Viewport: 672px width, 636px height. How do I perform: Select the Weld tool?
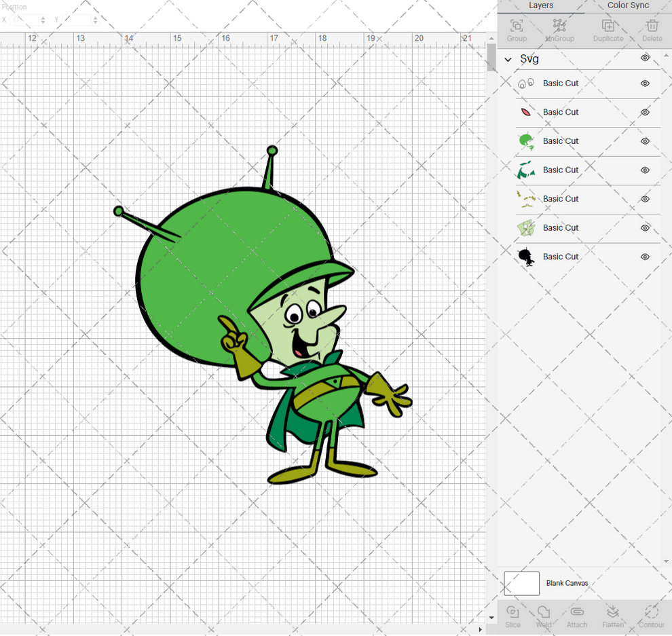click(x=544, y=616)
